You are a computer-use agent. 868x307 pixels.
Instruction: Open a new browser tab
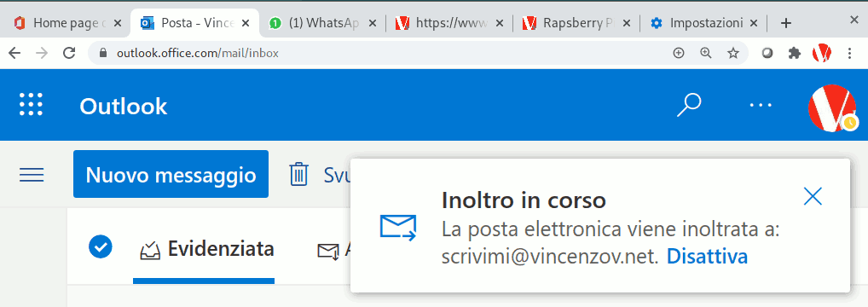[x=785, y=23]
